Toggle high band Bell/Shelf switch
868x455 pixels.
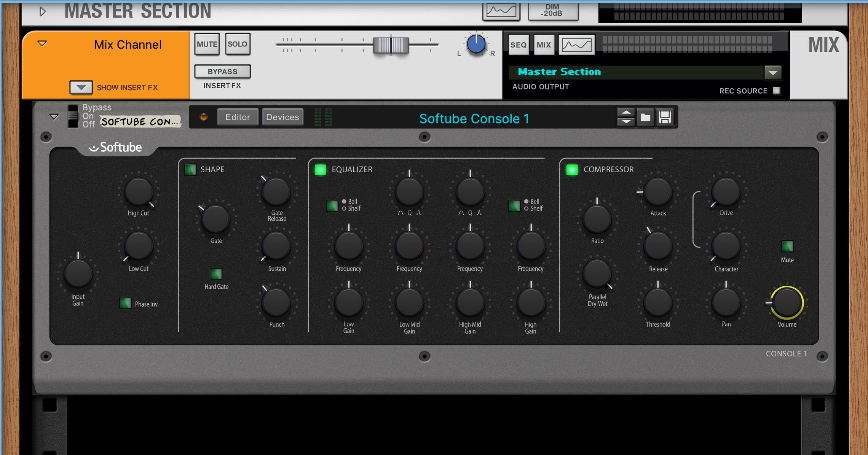pyautogui.click(x=514, y=206)
